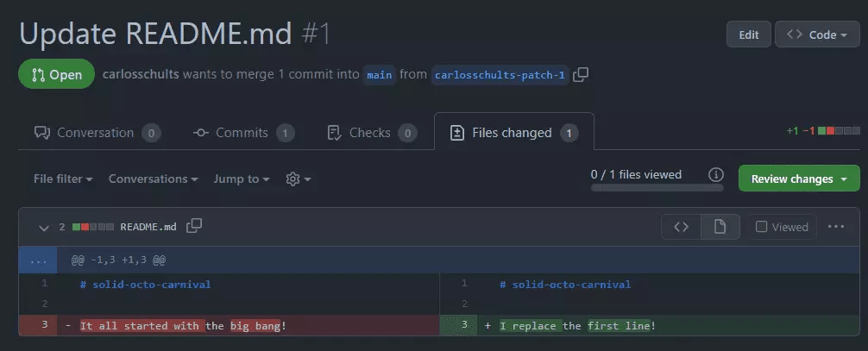This screenshot has width=868, height=351.
Task: Show the files viewed info icon
Action: click(x=716, y=175)
